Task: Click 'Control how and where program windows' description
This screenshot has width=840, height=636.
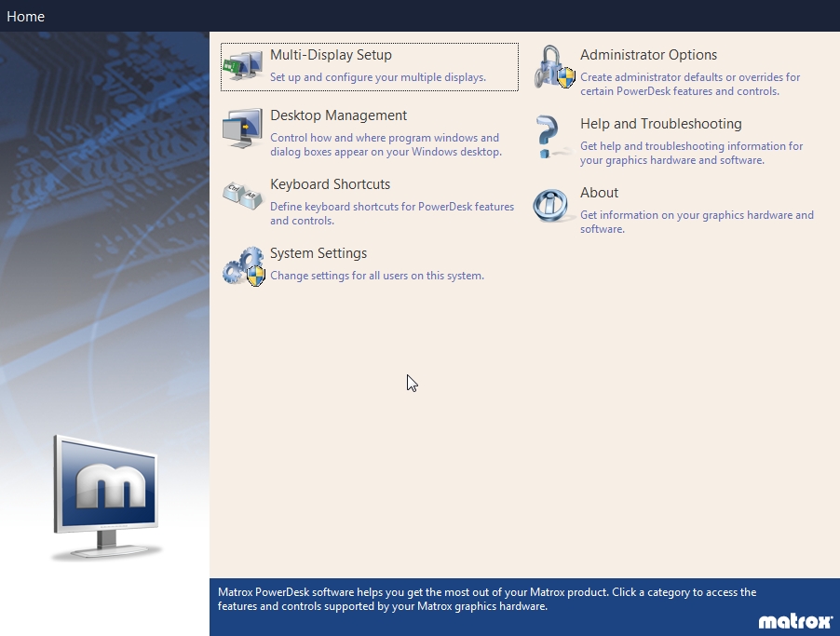Action: pyautogui.click(x=386, y=144)
